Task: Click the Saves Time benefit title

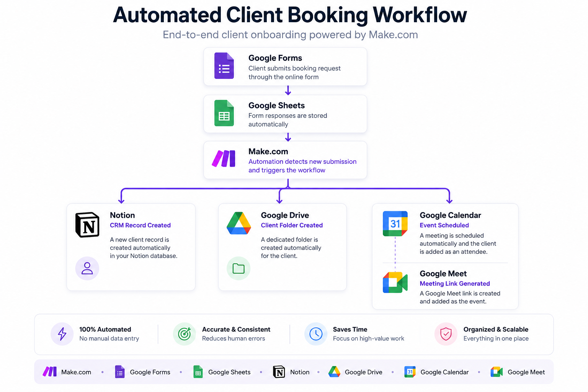Action: click(350, 329)
